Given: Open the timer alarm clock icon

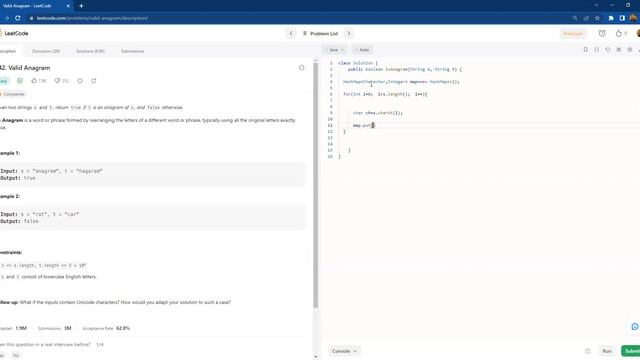Looking at the screenshot, I should (602, 33).
